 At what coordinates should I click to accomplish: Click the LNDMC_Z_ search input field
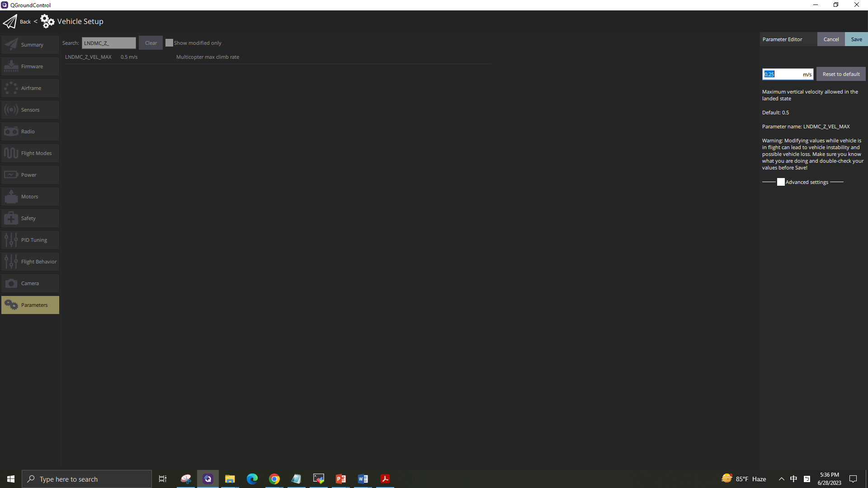108,43
